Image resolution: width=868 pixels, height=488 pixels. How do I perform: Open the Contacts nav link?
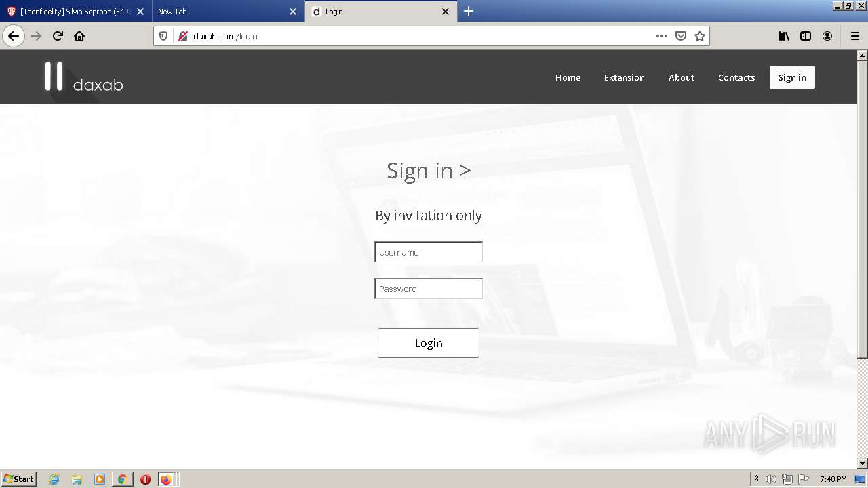click(736, 77)
